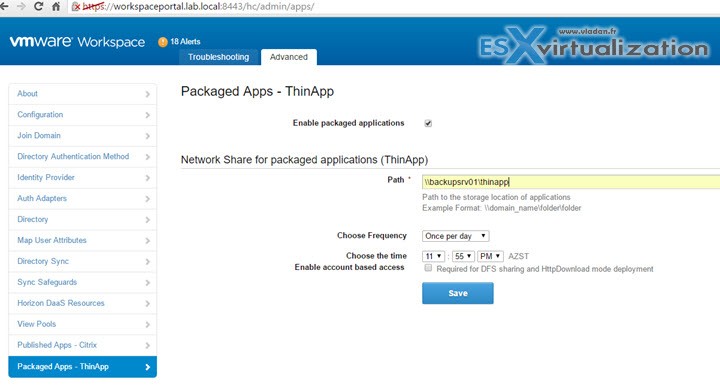The image size is (720, 389).
Task: Select the Advanced tab
Action: [x=289, y=57]
